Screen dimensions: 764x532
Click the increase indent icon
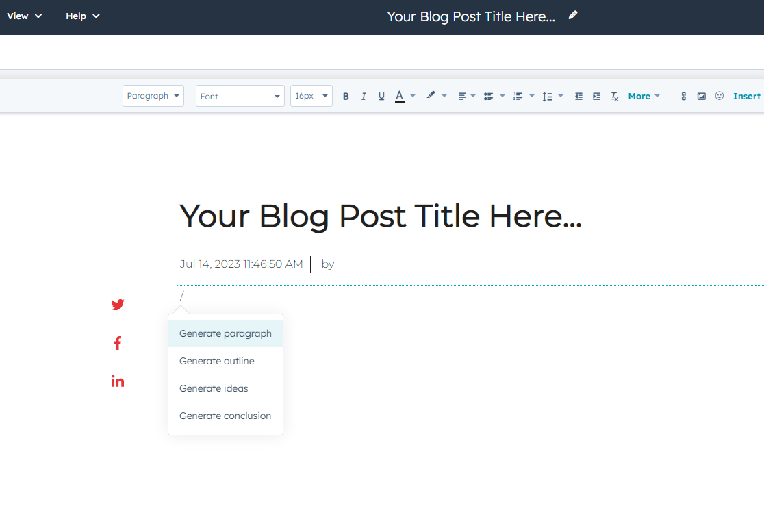[x=596, y=97]
